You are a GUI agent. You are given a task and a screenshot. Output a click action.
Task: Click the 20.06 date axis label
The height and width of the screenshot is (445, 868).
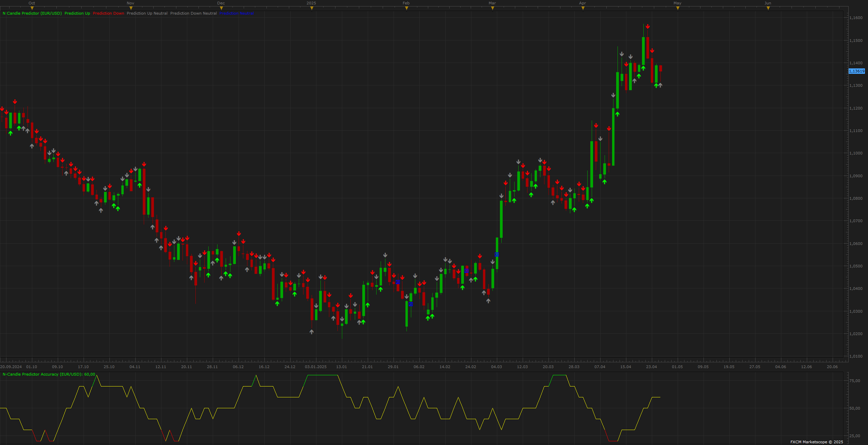click(x=832, y=367)
